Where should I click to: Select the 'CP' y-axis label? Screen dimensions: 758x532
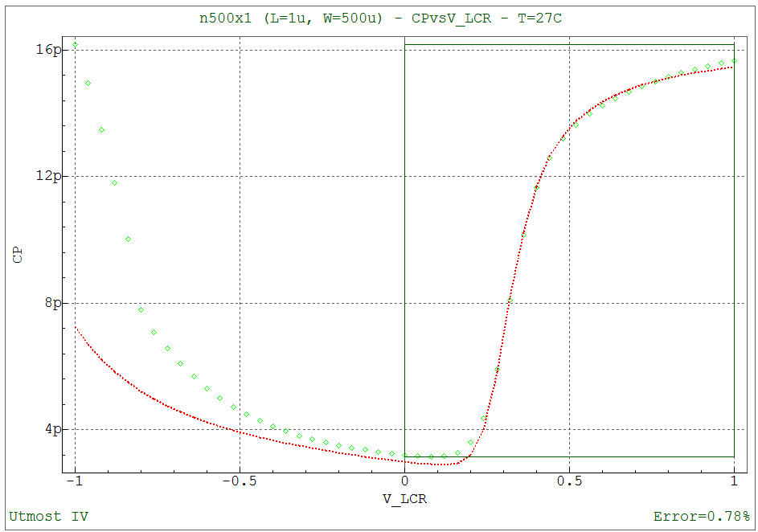pos(18,255)
